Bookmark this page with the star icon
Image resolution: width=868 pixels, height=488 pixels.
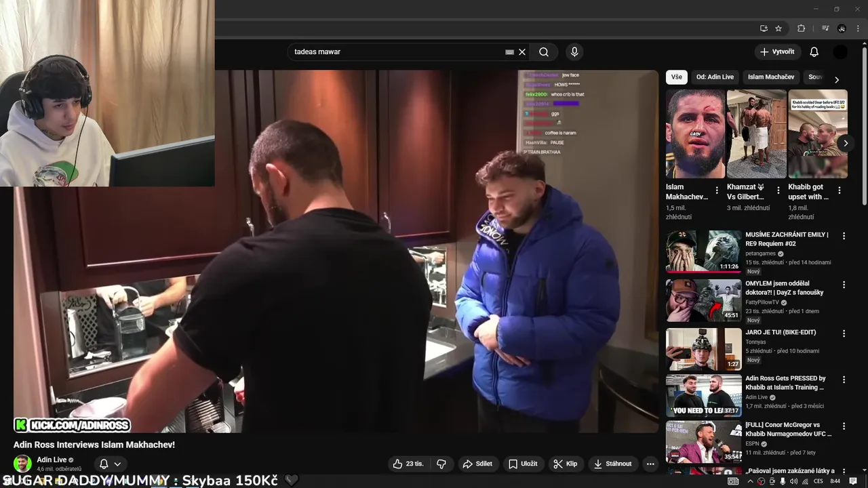pos(778,28)
